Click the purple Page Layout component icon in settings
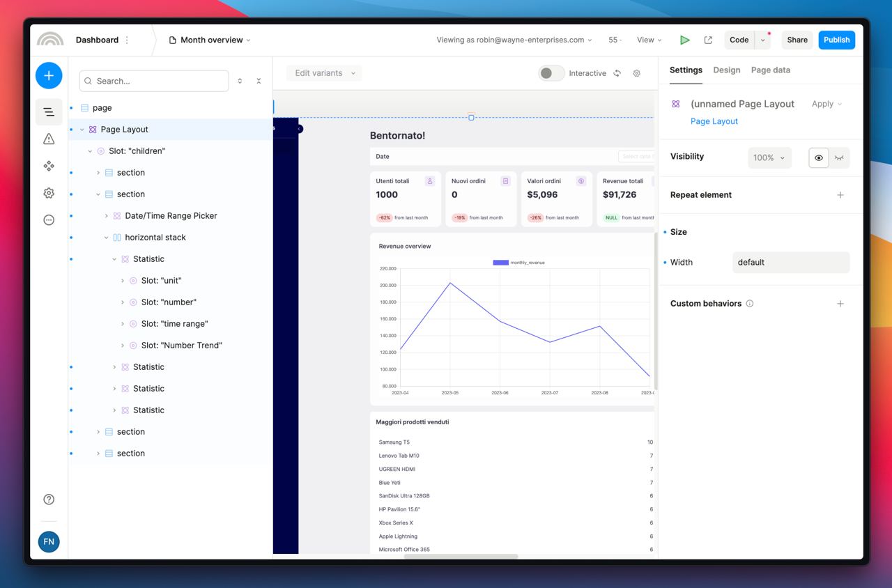Image resolution: width=892 pixels, height=588 pixels. click(x=675, y=104)
